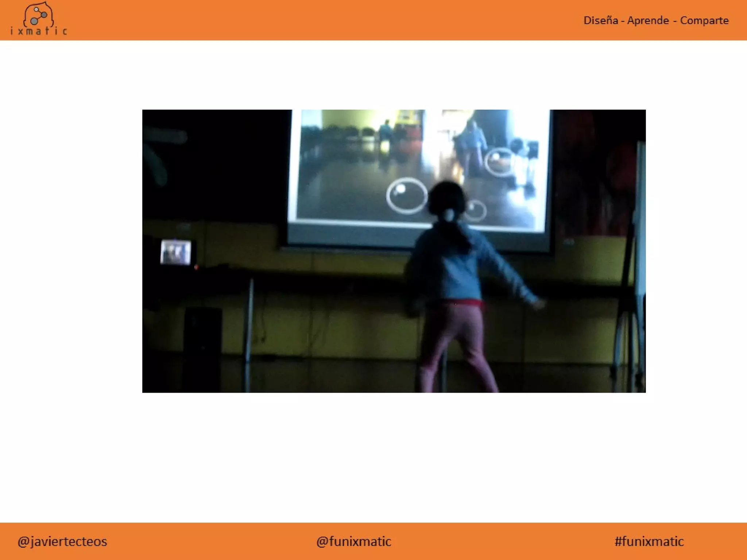Click the small glowing monitor at photo's left
This screenshot has width=747, height=560.
(175, 252)
